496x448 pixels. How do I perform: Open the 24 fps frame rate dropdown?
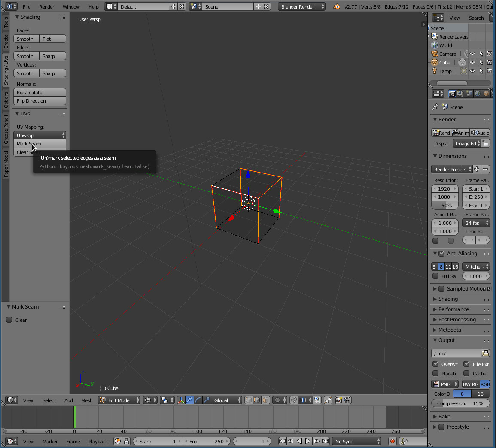point(476,223)
